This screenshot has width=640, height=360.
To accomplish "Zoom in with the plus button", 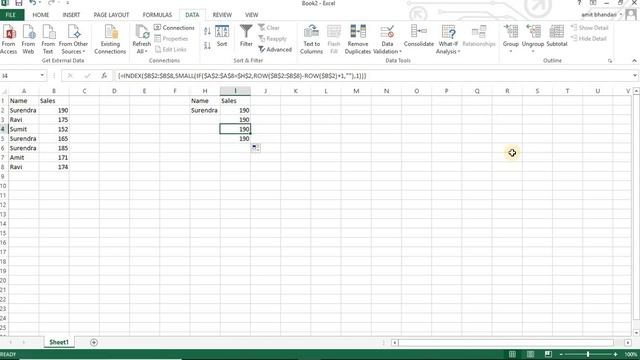I will coord(616,354).
